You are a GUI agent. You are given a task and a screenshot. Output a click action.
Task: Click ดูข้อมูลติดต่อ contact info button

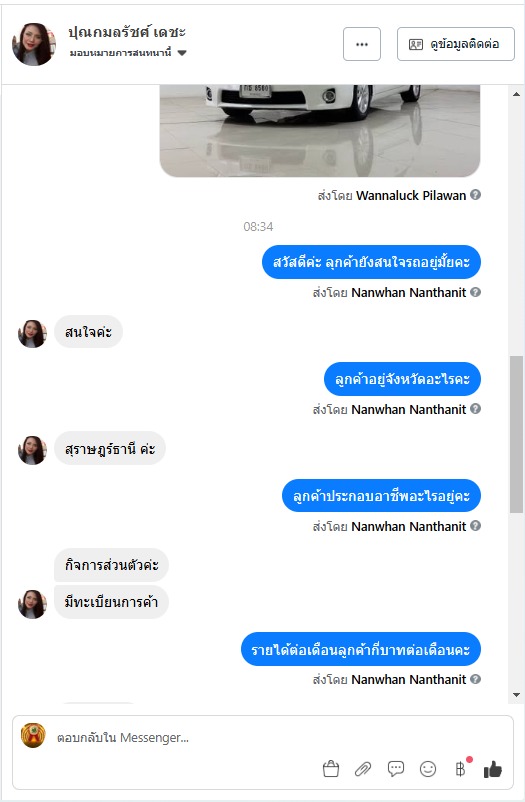point(456,44)
